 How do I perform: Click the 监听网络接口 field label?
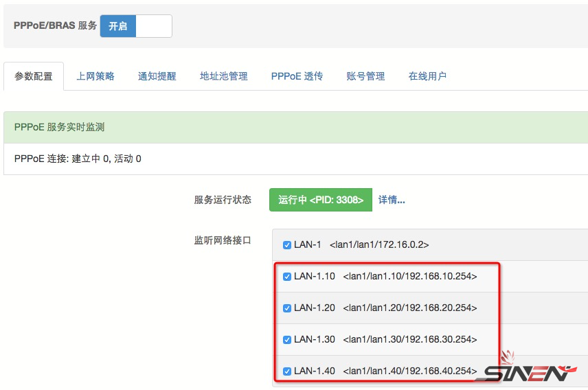coord(223,240)
